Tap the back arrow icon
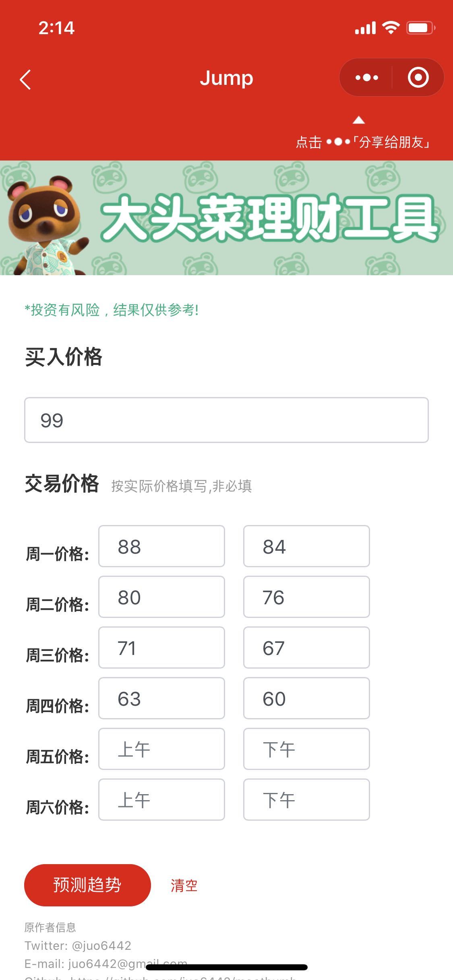453x980 pixels. (25, 79)
